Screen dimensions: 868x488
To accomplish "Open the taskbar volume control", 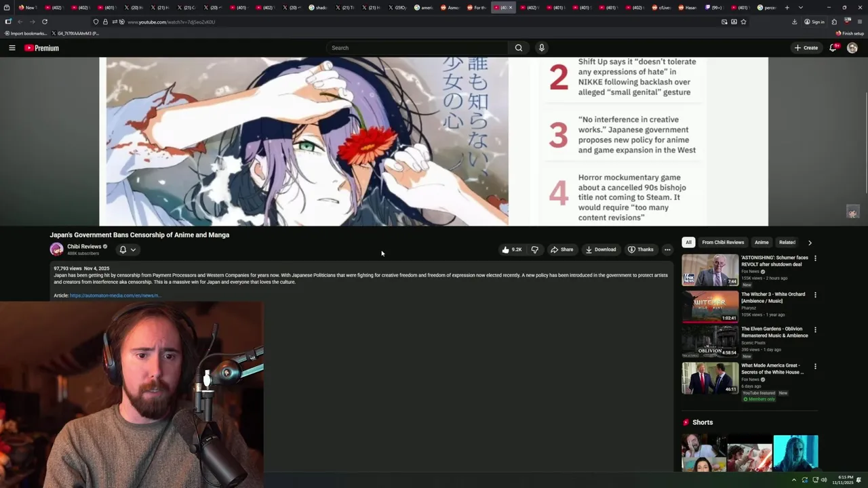I will [x=824, y=480].
